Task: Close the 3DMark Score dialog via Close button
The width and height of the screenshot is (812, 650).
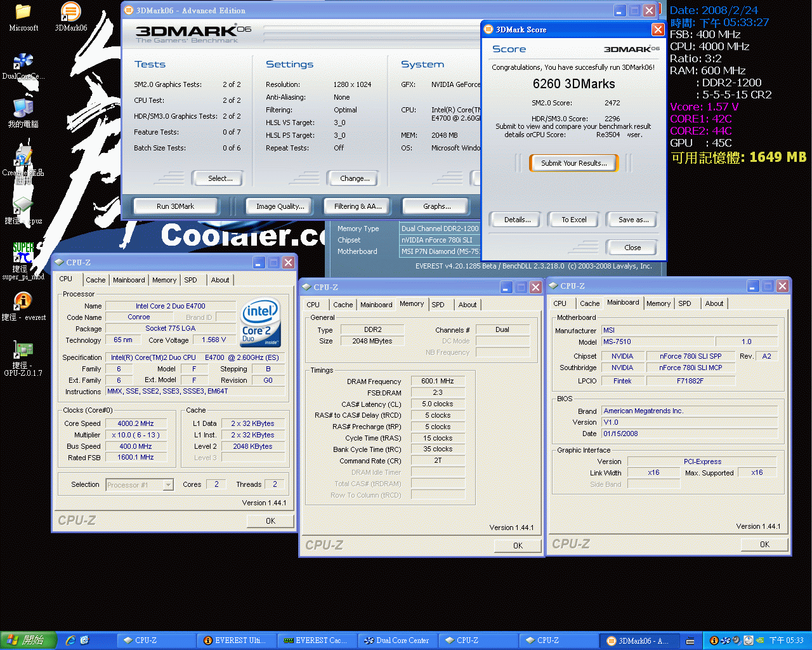Action: 632,248
